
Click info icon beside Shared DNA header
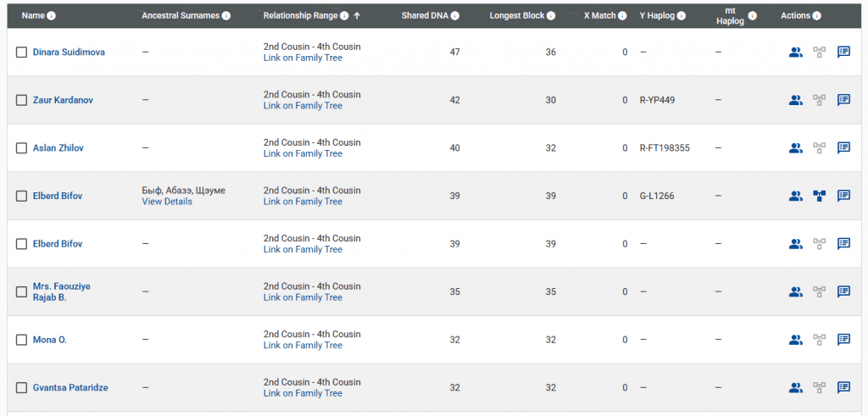455,16
